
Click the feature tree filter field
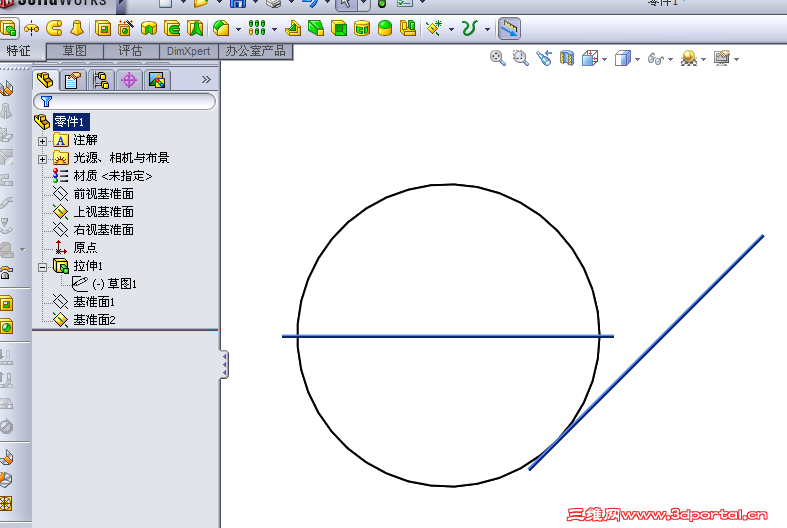coord(124,101)
